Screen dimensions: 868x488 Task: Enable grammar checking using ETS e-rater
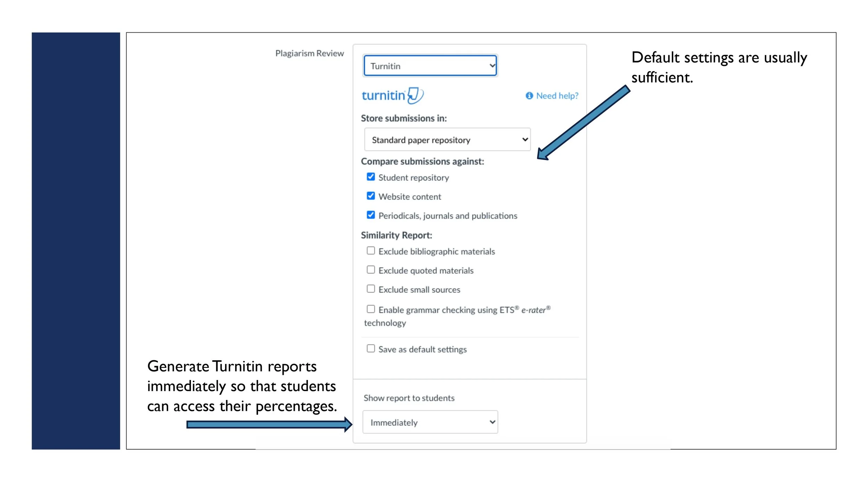(371, 309)
